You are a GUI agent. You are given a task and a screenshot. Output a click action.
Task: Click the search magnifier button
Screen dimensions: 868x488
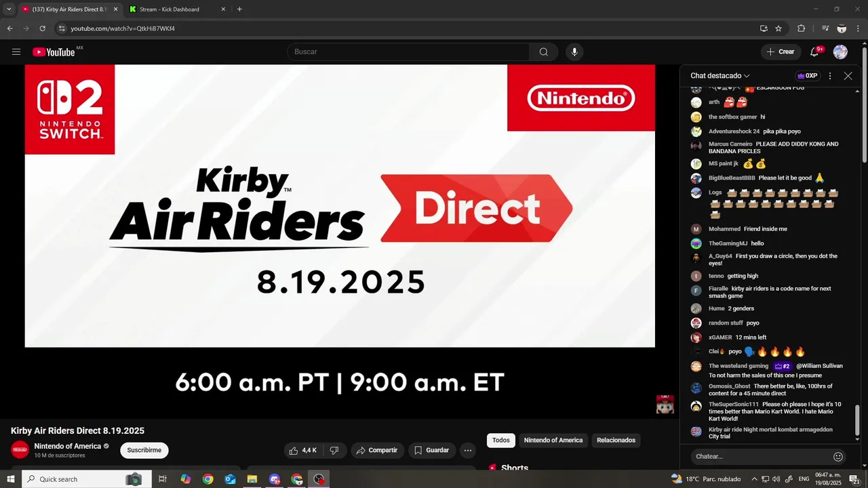[544, 52]
